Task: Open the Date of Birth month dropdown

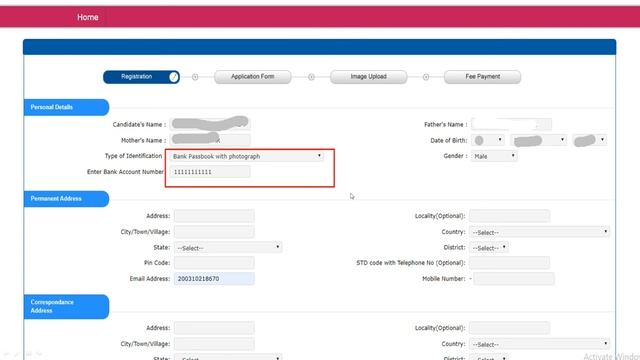Action: click(x=539, y=140)
